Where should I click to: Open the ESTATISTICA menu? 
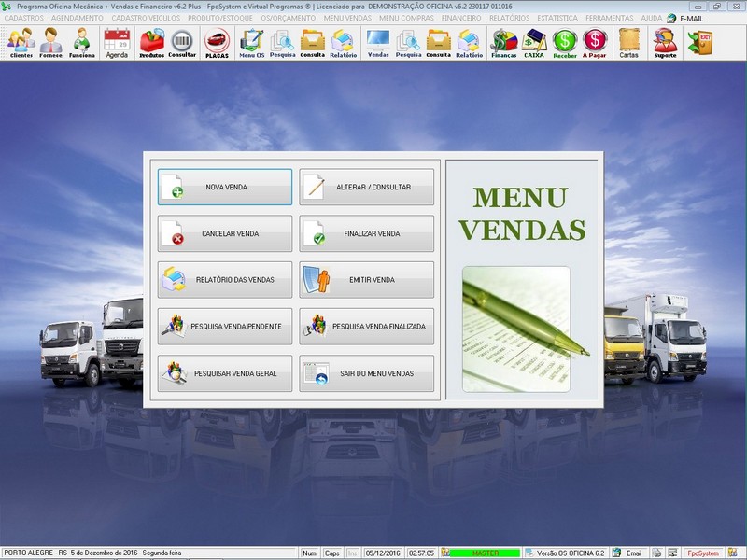[x=557, y=18]
